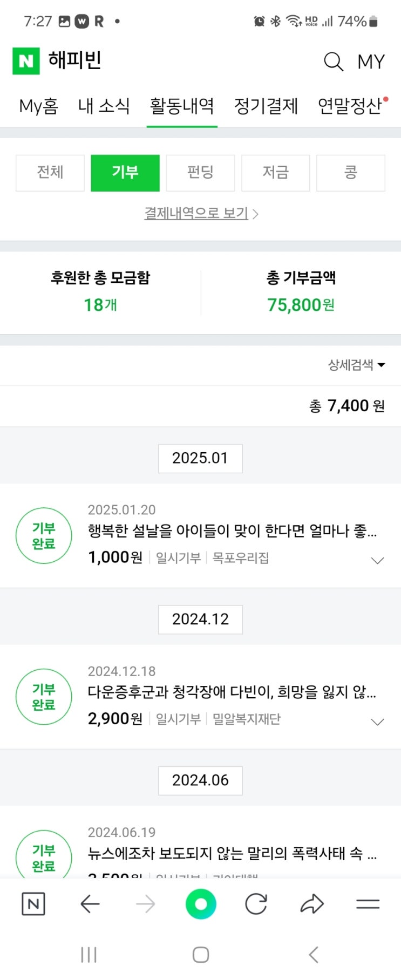Select the 전체 filter

(50, 173)
